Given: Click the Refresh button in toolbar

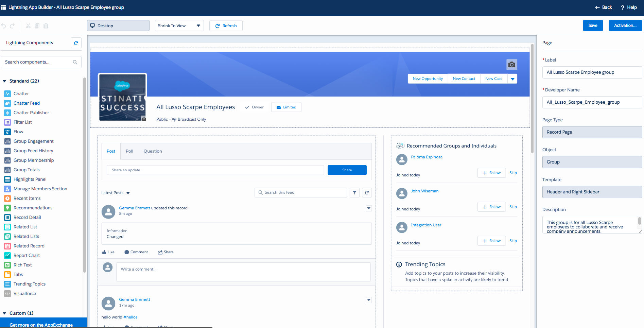Looking at the screenshot, I should click(x=226, y=26).
